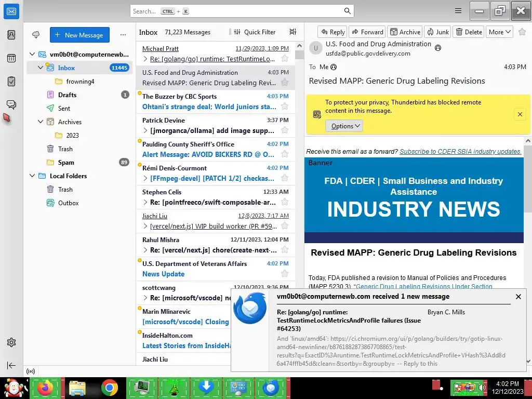Archive the open message
532x399 pixels.
coord(405,32)
